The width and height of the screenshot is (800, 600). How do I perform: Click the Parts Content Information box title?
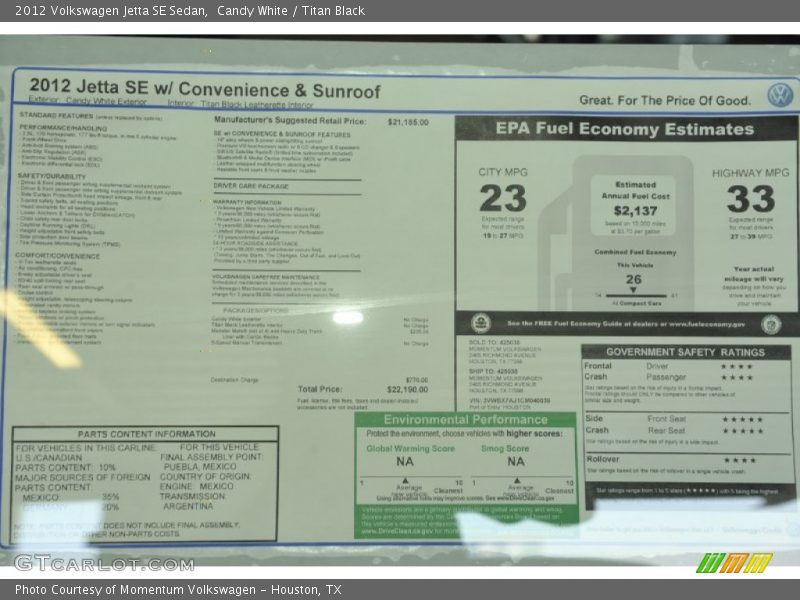pos(146,434)
